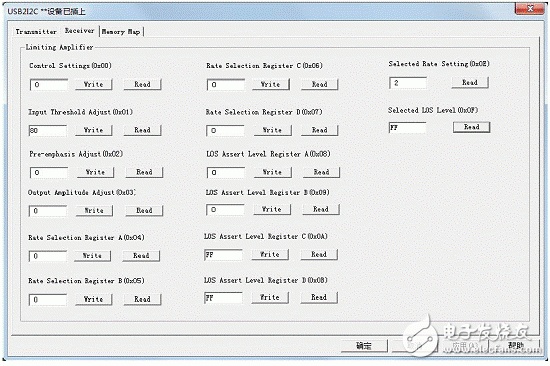The image size is (550, 366).
Task: Click Read for LOS Assert Level Register A
Action: pyautogui.click(x=321, y=172)
